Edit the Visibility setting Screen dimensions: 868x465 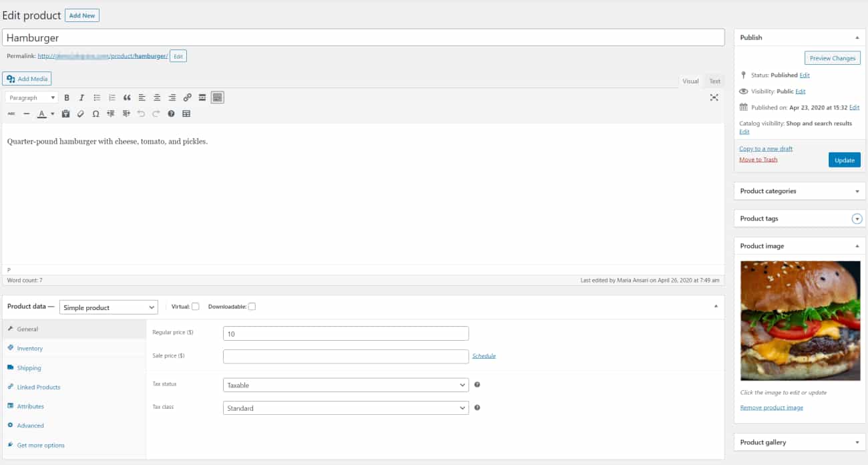pos(801,92)
